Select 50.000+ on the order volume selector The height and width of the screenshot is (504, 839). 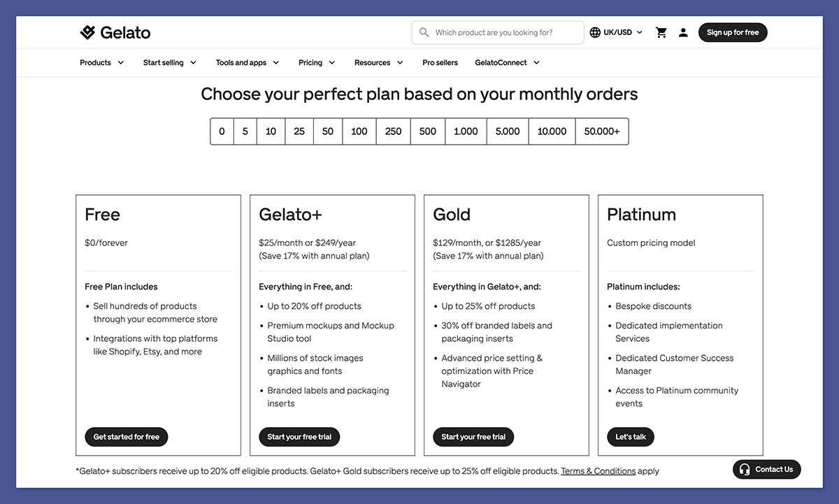pyautogui.click(x=602, y=131)
